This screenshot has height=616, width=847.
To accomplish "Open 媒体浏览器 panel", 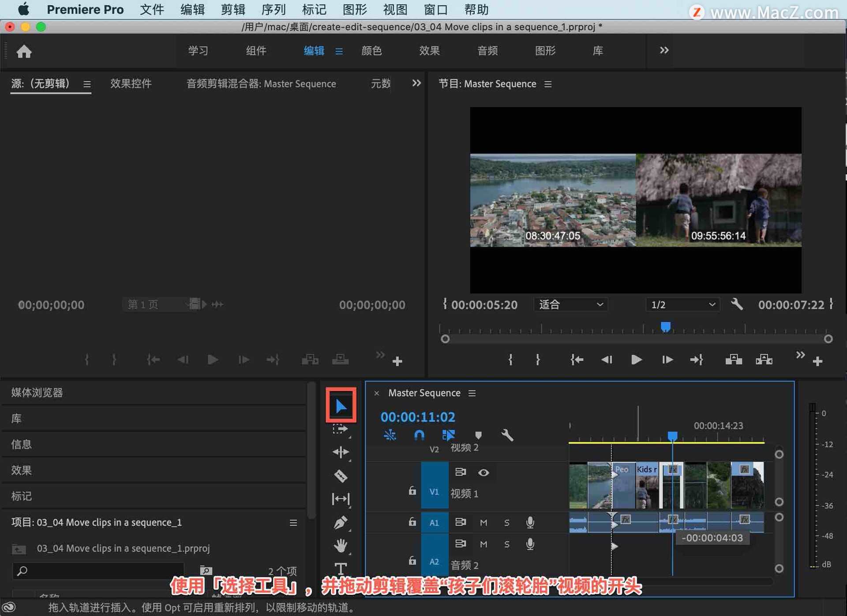I will 37,392.
